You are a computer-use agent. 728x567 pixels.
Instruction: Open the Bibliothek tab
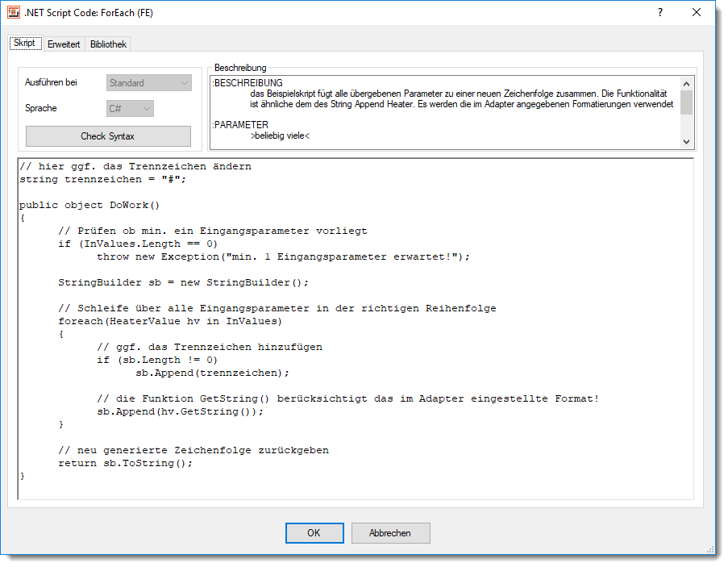pos(107,44)
